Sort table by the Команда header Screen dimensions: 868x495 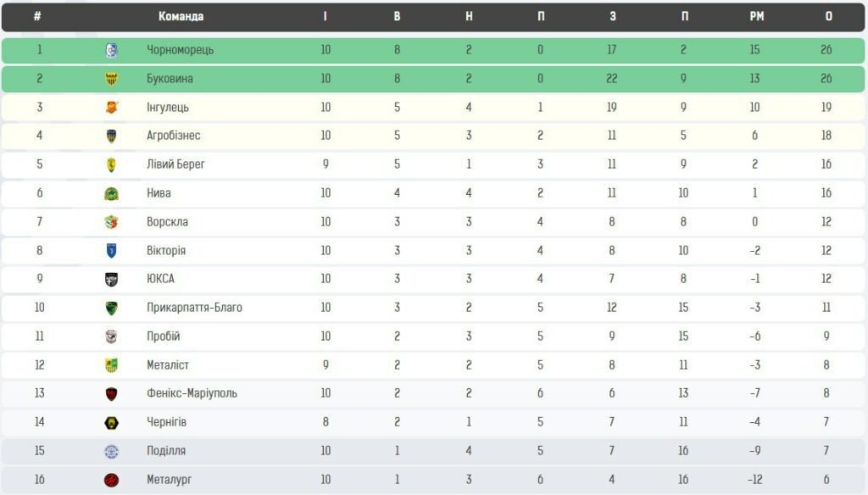181,16
